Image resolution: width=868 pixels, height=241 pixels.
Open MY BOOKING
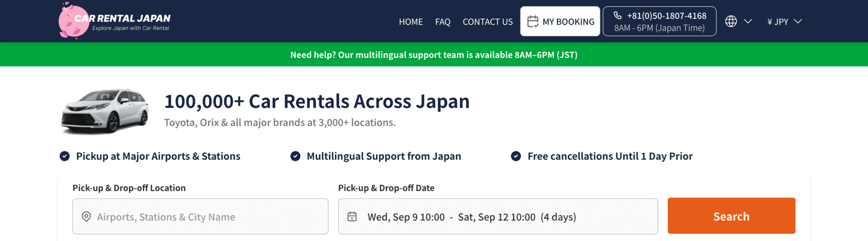[560, 21]
